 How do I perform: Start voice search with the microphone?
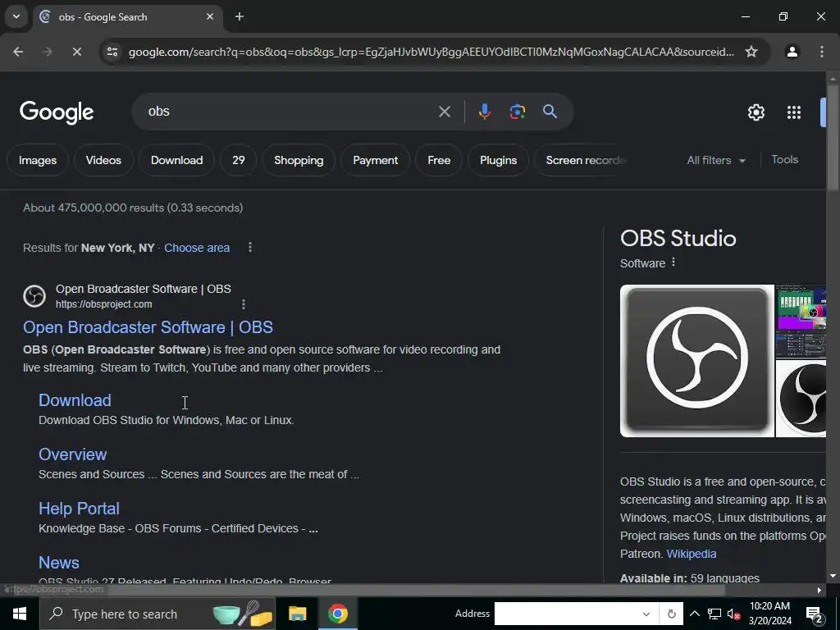click(484, 112)
